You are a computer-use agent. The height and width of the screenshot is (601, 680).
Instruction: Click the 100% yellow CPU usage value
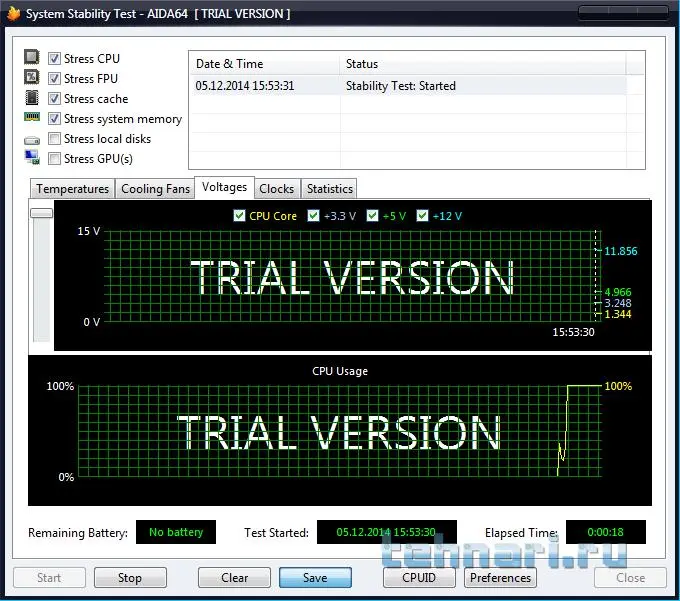618,386
